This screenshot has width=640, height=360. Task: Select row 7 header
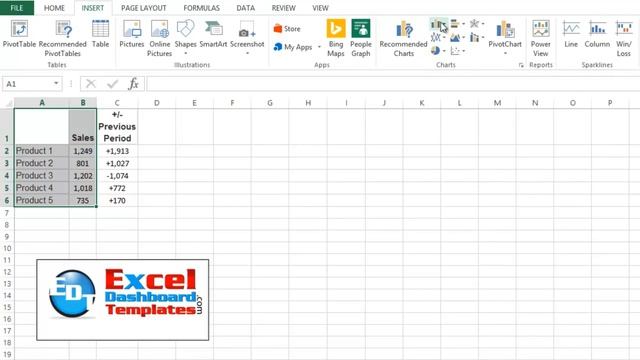pos(7,213)
